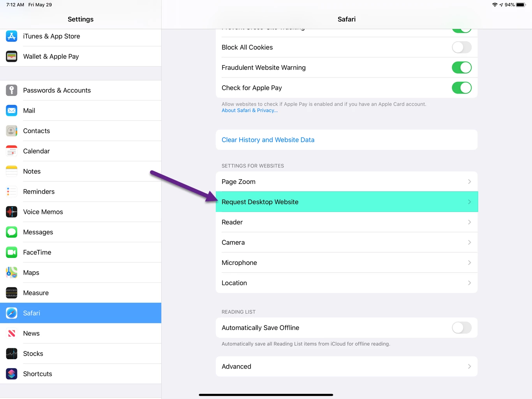
Task: Tap the Page Zoom label
Action: tap(238, 182)
